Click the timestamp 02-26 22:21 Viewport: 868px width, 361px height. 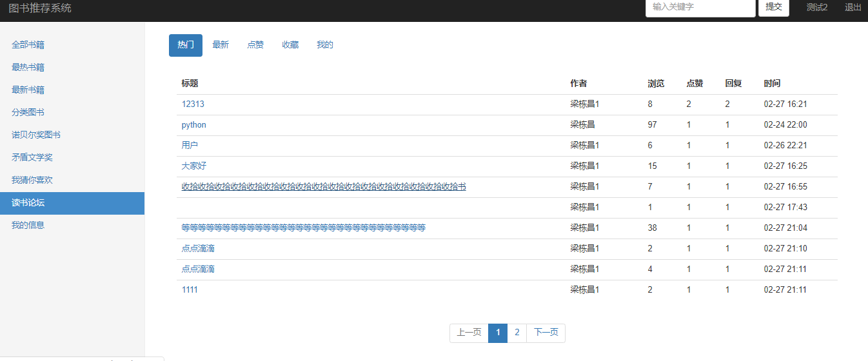click(785, 145)
